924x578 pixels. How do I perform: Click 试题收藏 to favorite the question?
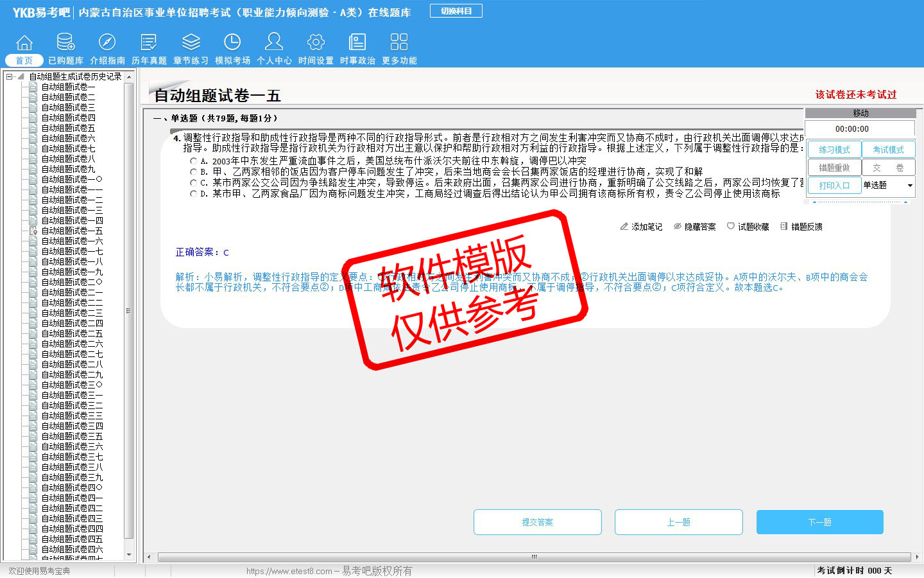(x=748, y=227)
